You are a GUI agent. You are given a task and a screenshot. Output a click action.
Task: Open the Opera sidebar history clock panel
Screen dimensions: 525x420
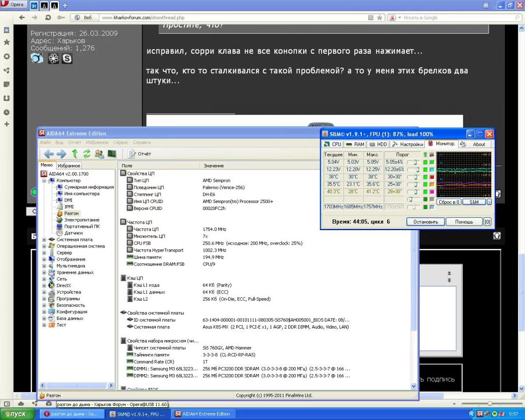7,112
